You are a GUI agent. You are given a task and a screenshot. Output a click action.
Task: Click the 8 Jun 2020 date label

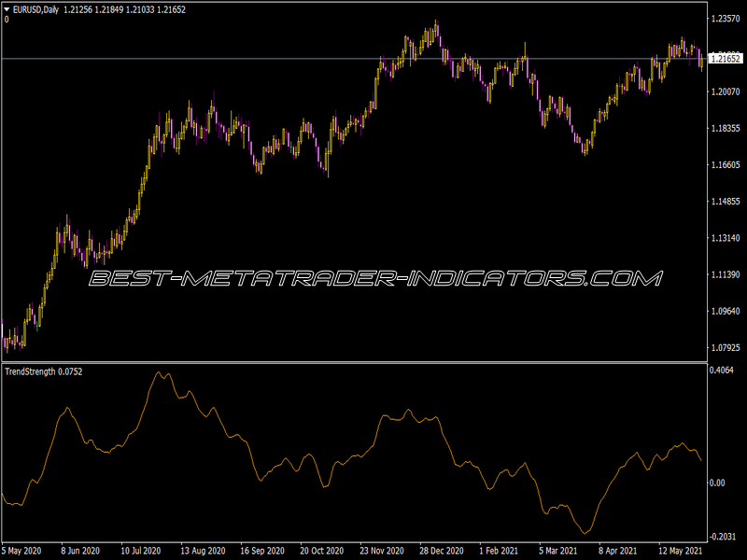[x=80, y=551]
